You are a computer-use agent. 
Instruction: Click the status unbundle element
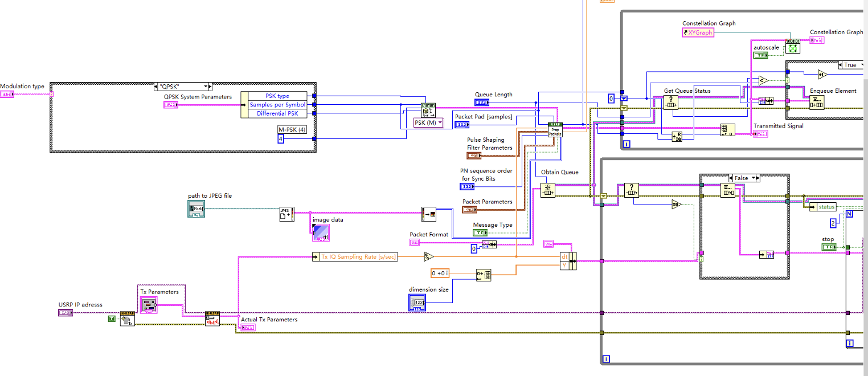[822, 207]
